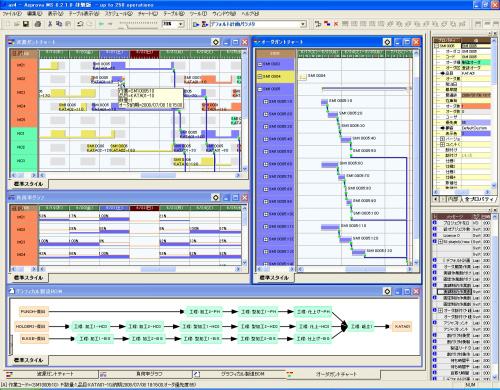Click the Undo arrow icon
This screenshot has width=500, height=390.
80,24
